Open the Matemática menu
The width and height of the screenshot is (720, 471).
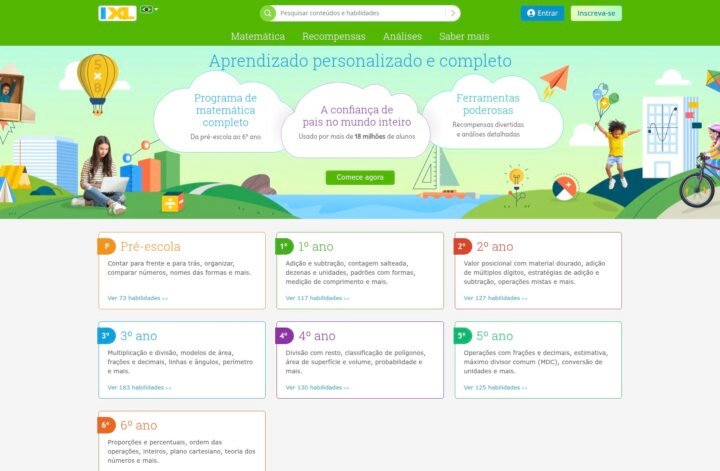257,36
